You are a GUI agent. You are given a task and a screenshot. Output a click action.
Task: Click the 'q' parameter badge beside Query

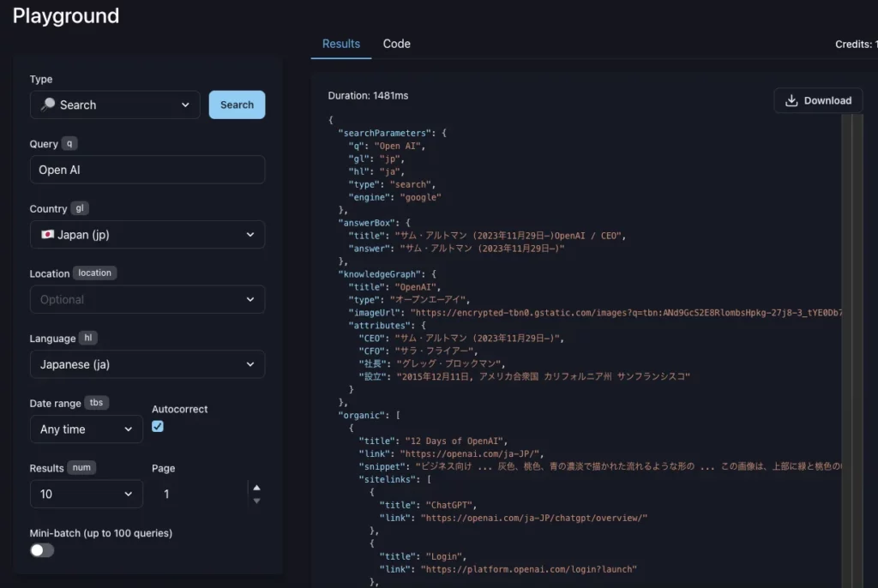point(71,143)
